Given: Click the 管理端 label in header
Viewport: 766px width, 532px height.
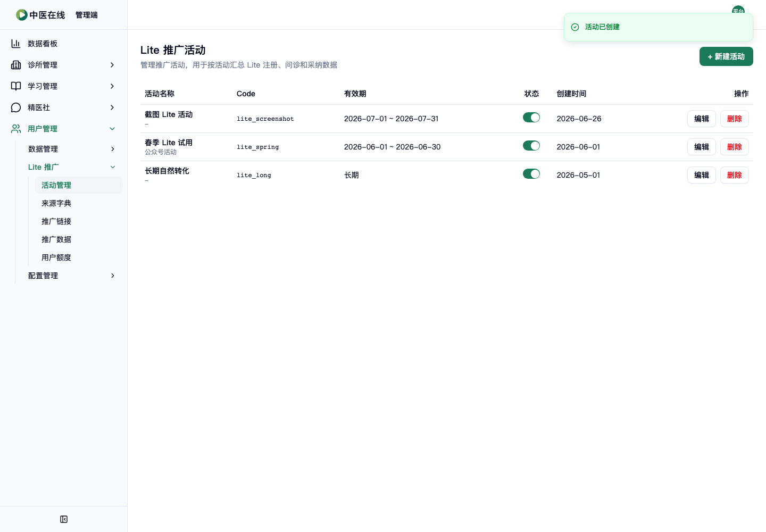Looking at the screenshot, I should coord(87,15).
